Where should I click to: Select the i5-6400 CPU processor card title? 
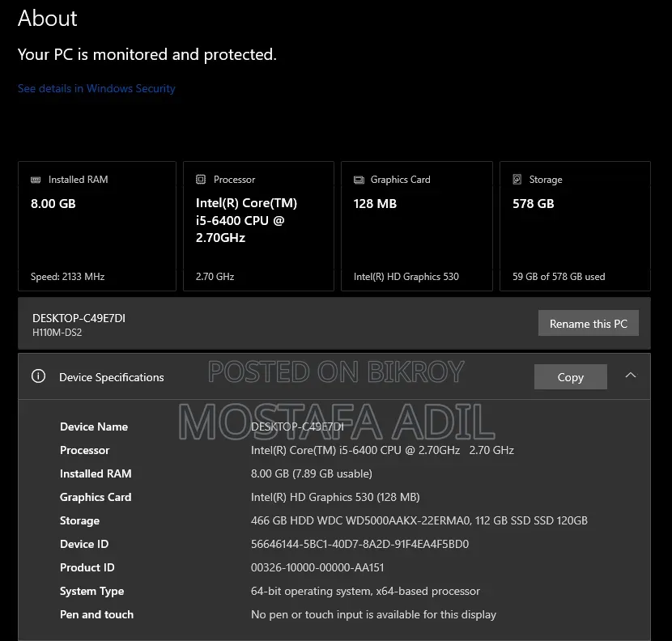[x=246, y=220]
